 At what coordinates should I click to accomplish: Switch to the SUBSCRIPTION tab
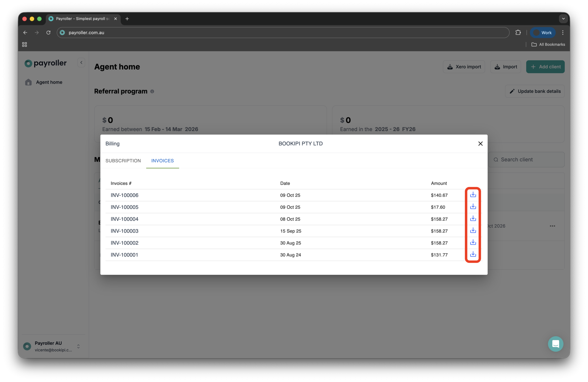click(123, 161)
